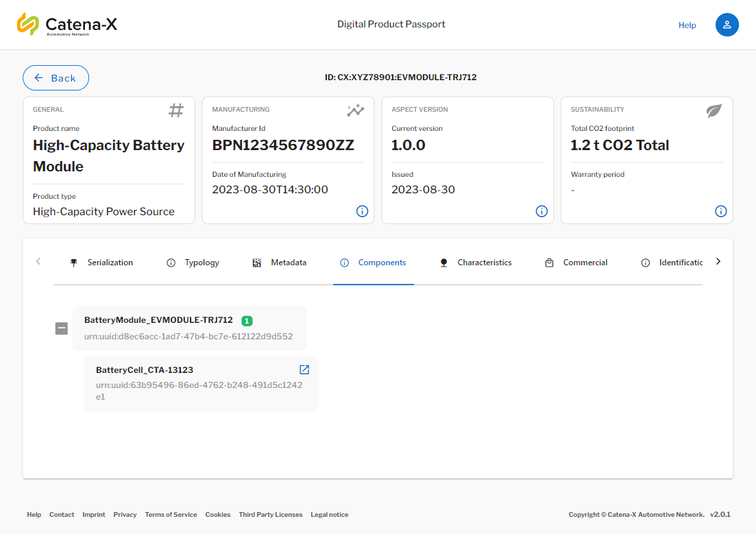The width and height of the screenshot is (756, 534).
Task: Open Terms of Service footer link
Action: (x=171, y=515)
